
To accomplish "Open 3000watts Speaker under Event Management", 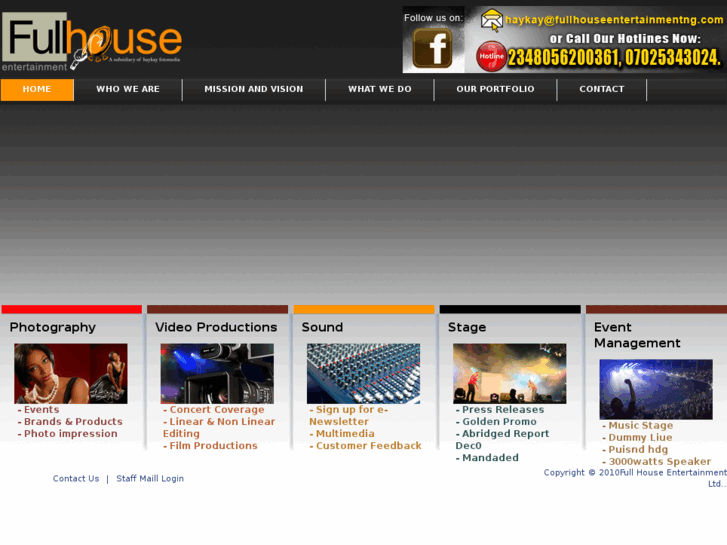I will (x=659, y=462).
